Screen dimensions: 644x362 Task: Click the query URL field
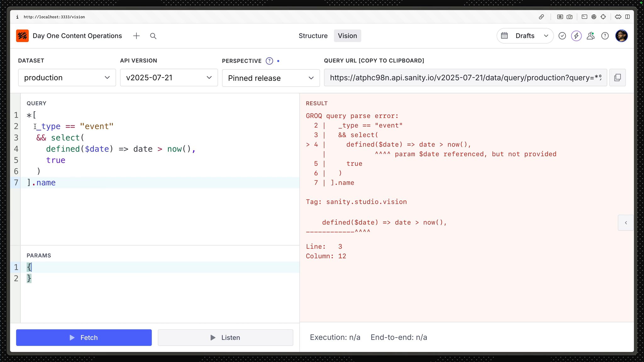point(465,78)
